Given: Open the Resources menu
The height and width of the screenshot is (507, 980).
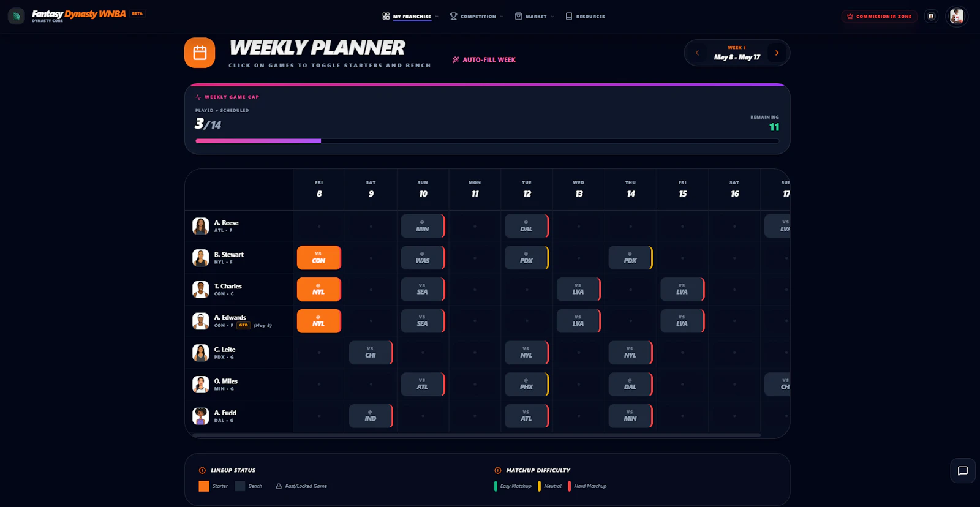Looking at the screenshot, I should point(585,17).
